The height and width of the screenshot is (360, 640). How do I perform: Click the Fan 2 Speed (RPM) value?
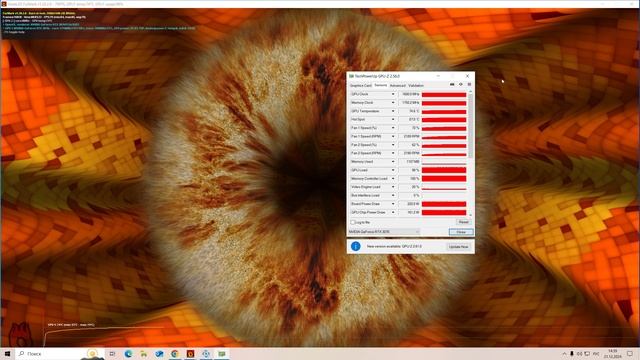tap(409, 153)
